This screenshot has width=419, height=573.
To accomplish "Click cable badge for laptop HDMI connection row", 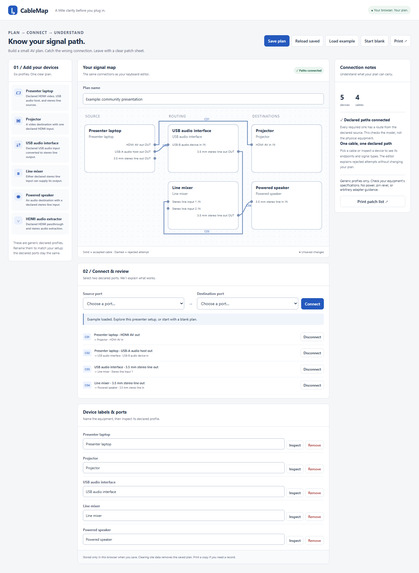I will (87, 337).
